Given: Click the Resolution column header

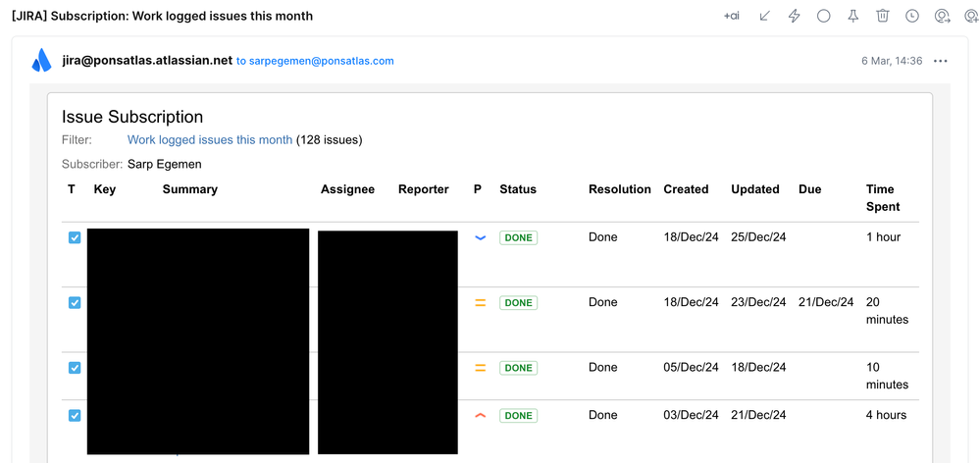Looking at the screenshot, I should [619, 189].
